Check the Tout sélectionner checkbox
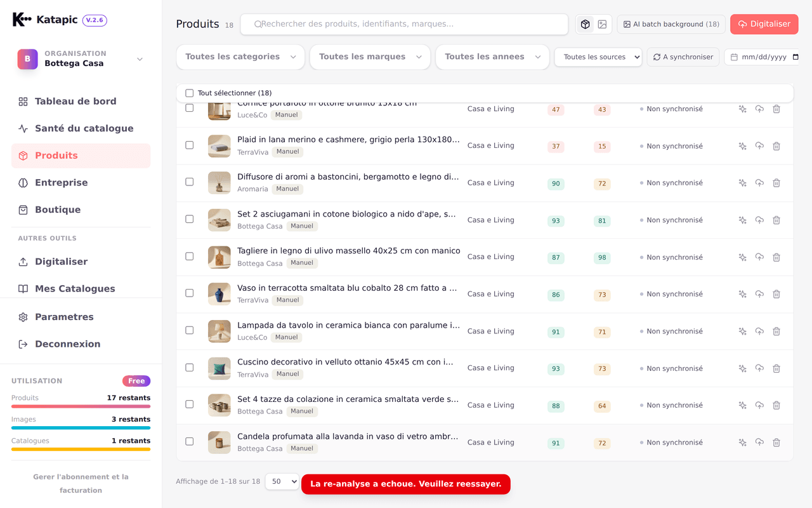 click(x=189, y=93)
